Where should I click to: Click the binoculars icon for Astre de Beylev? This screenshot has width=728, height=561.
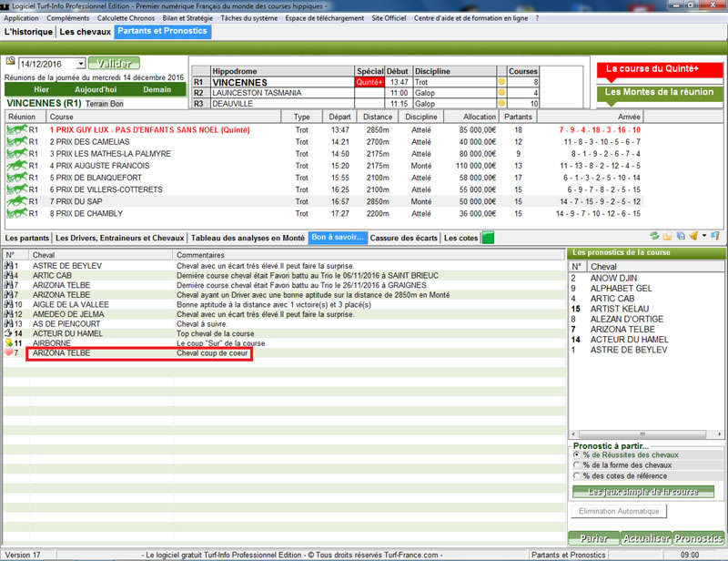[x=9, y=265]
